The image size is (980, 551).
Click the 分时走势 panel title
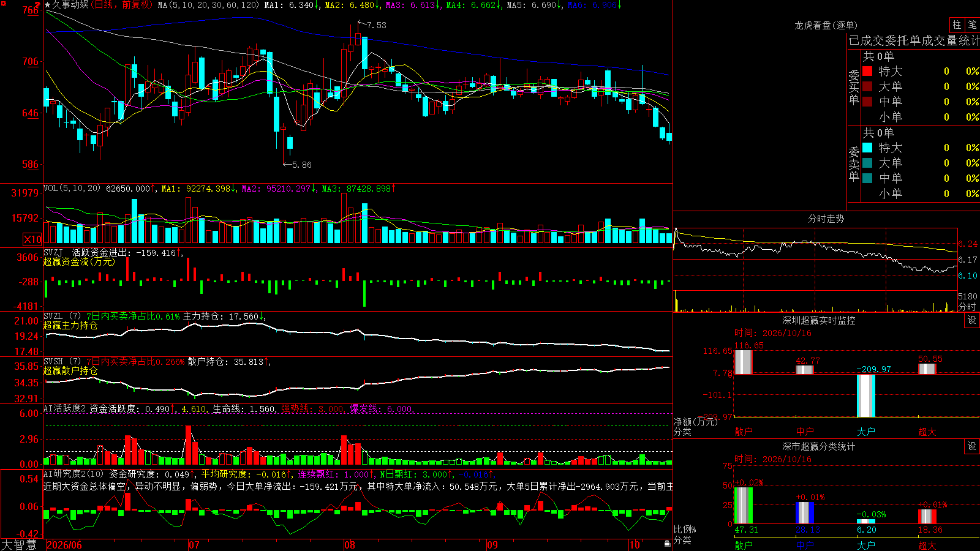point(826,219)
